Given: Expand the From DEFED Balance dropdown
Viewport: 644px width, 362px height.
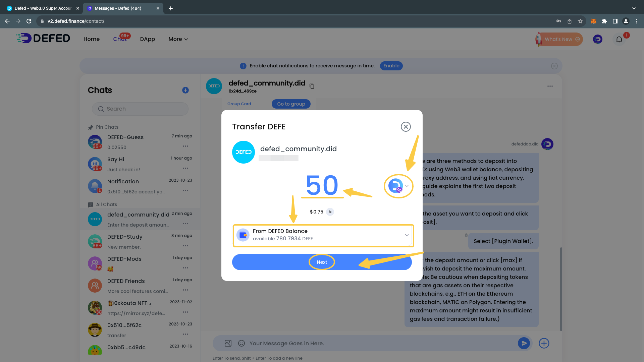Looking at the screenshot, I should [x=407, y=235].
